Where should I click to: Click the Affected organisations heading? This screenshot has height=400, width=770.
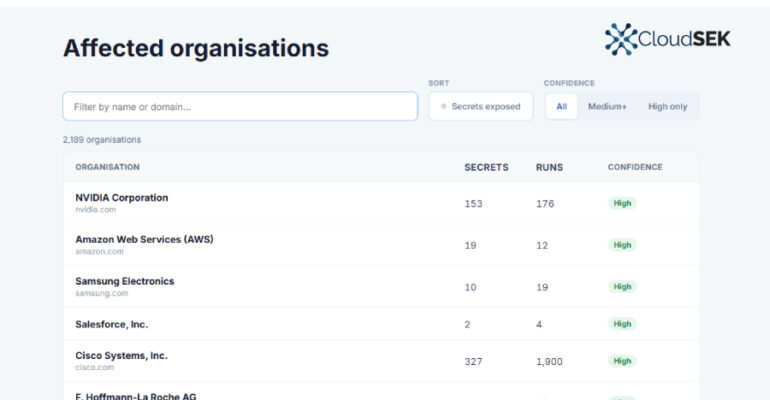pyautogui.click(x=196, y=48)
